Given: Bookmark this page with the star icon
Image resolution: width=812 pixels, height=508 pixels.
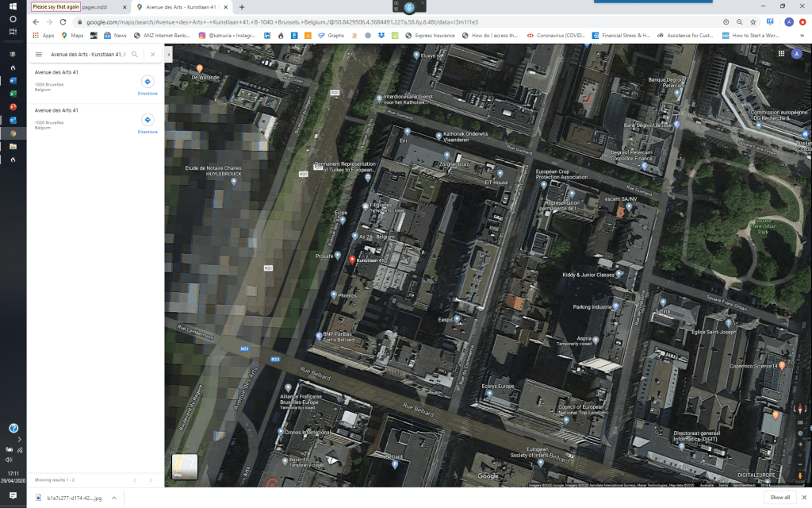Looking at the screenshot, I should pyautogui.click(x=754, y=22).
